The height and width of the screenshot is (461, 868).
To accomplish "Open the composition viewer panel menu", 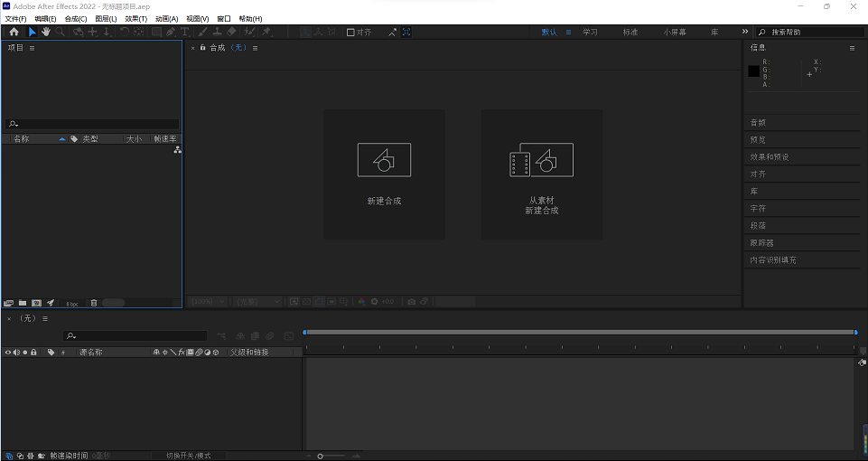I will 256,48.
